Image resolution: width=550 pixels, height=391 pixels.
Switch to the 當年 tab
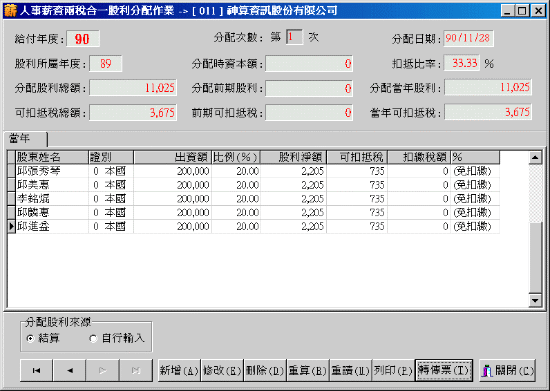click(25, 139)
